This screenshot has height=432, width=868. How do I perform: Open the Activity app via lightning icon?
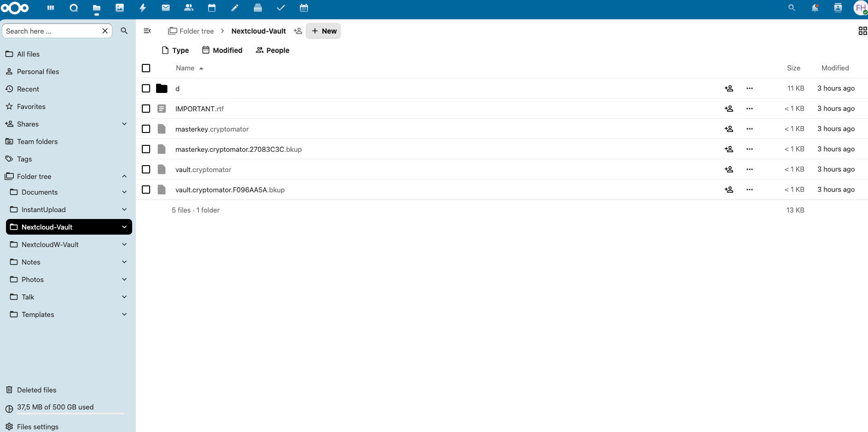tap(143, 8)
